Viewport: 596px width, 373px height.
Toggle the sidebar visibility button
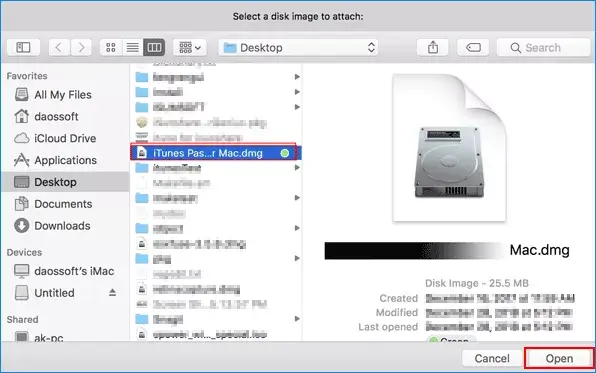coord(23,48)
